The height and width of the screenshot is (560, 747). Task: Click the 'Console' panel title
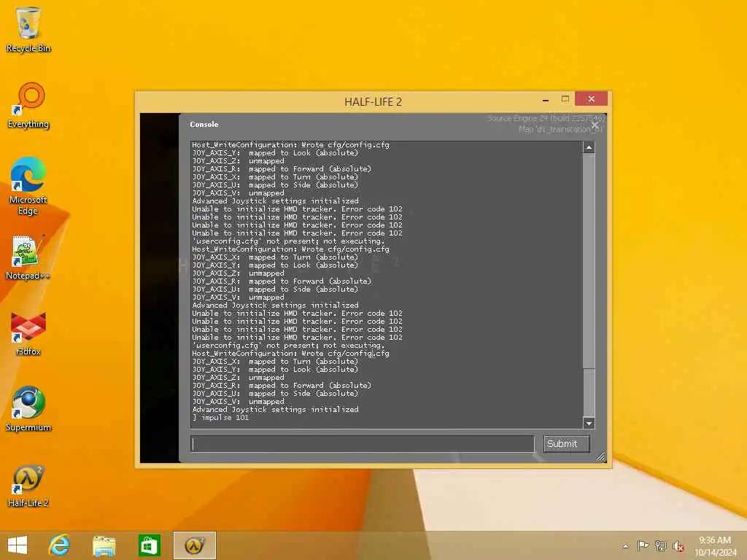pyautogui.click(x=204, y=124)
